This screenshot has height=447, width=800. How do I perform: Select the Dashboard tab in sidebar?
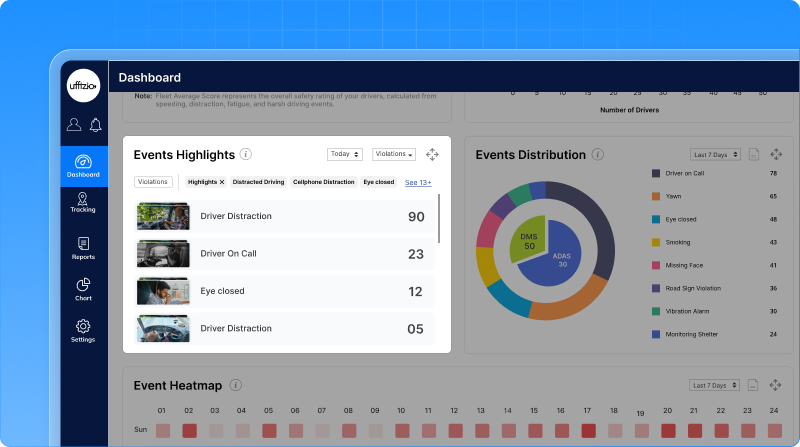83,166
